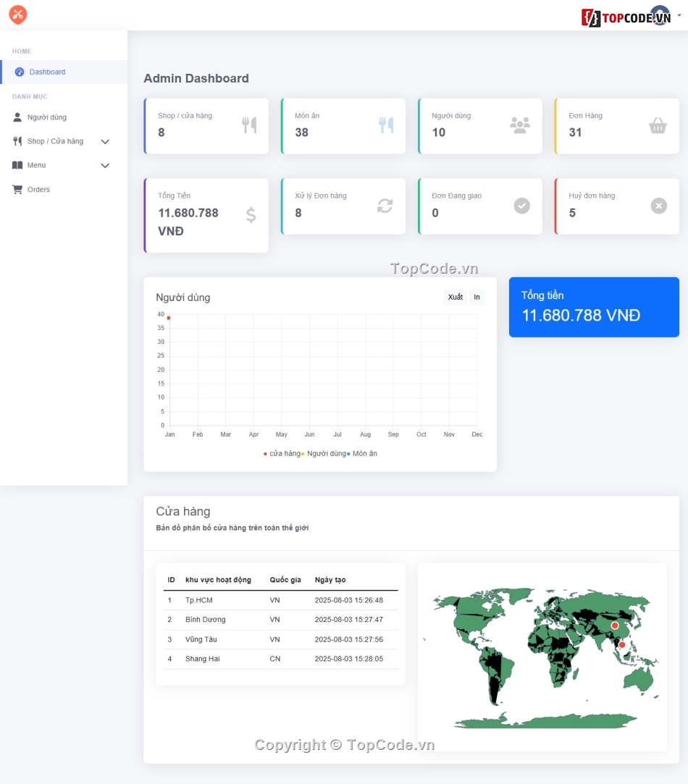The width and height of the screenshot is (688, 784).
Task: Click the Đơn Hàng count 31
Action: point(575,132)
